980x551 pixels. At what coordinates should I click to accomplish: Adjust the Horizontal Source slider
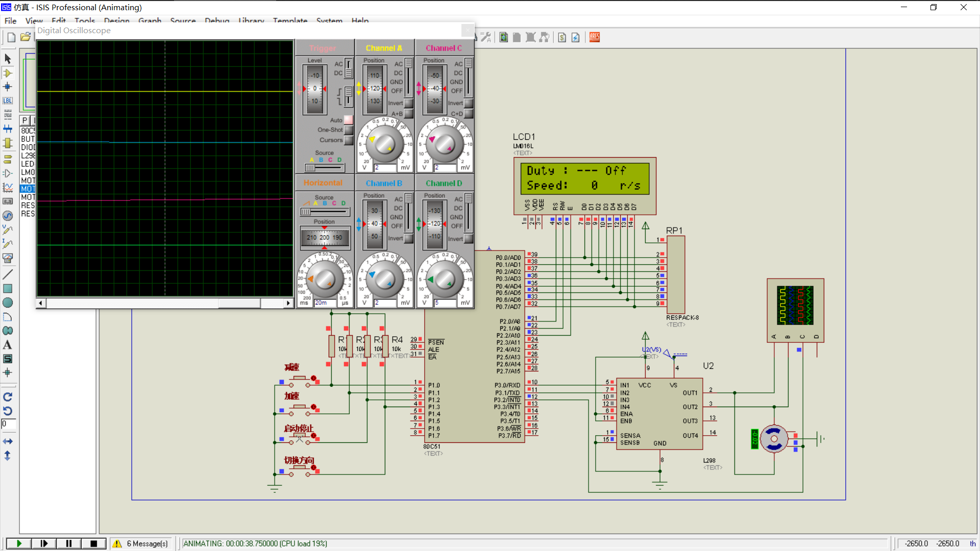(325, 211)
